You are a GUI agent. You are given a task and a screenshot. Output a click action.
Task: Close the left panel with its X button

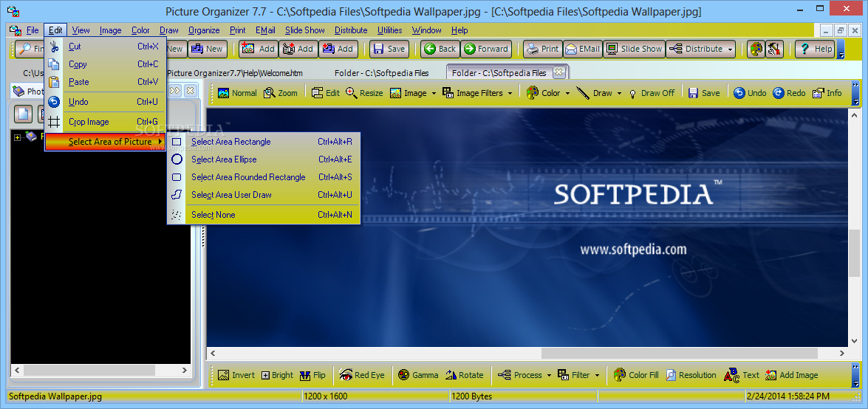click(190, 90)
